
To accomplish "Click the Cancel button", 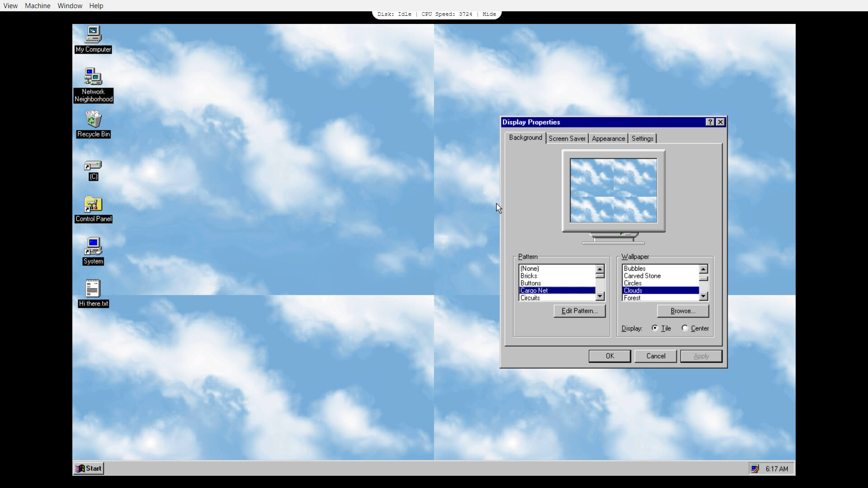I will [x=656, y=356].
